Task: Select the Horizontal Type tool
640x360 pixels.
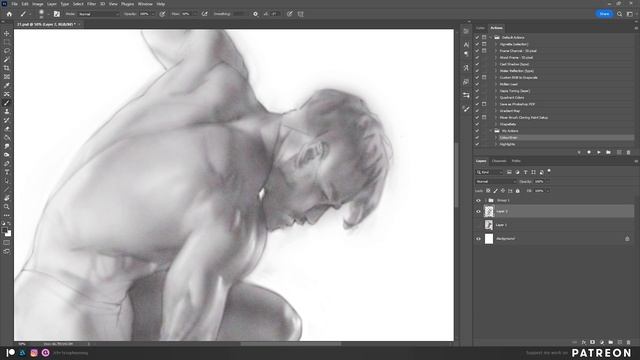Action: point(7,172)
